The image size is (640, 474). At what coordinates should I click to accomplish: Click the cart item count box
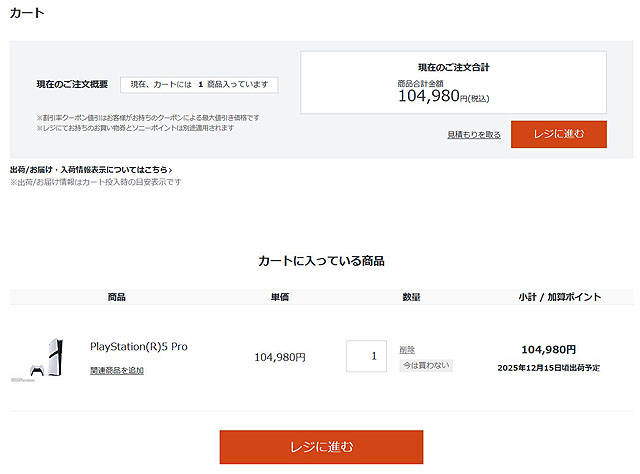[199, 85]
